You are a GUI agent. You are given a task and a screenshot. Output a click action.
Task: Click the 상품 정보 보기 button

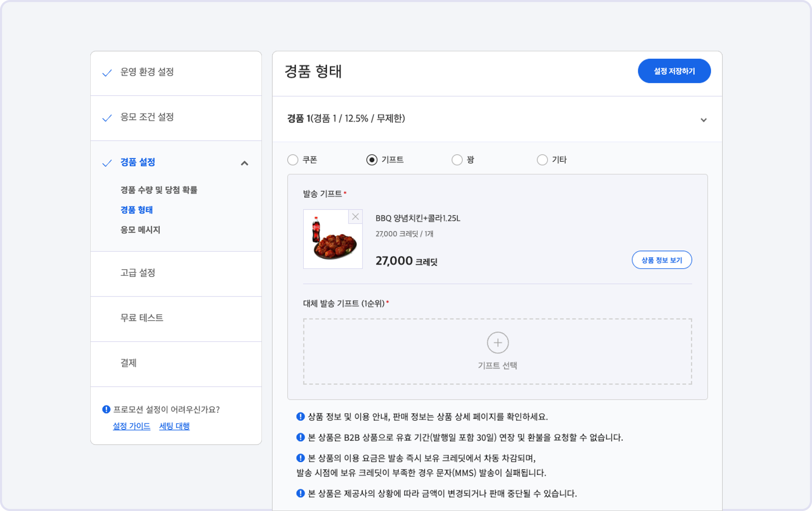coord(661,260)
